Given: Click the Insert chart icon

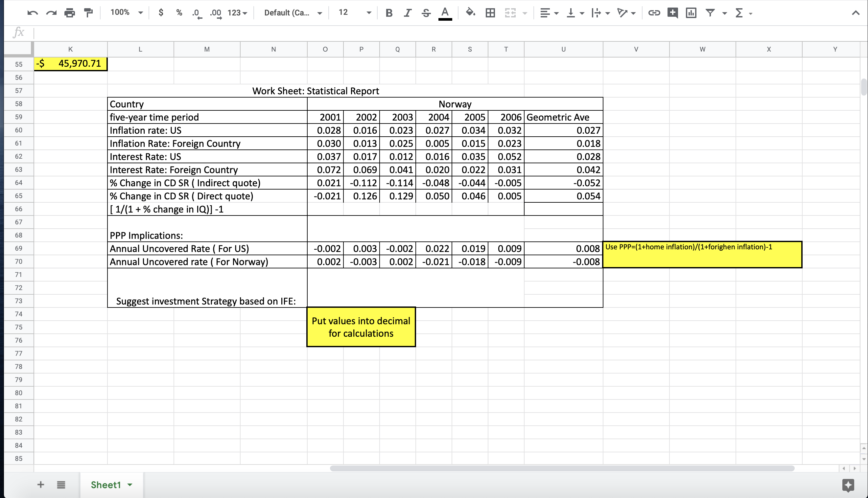Looking at the screenshot, I should coord(691,13).
